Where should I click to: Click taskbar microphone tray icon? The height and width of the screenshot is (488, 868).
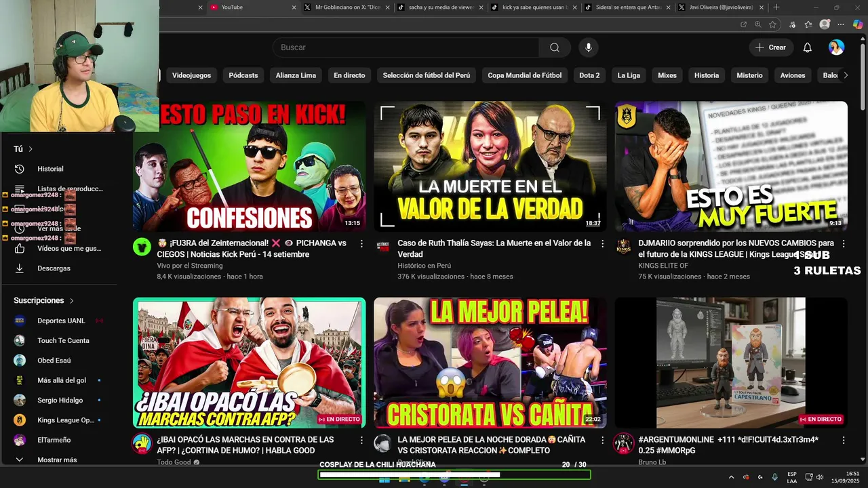[x=774, y=477]
